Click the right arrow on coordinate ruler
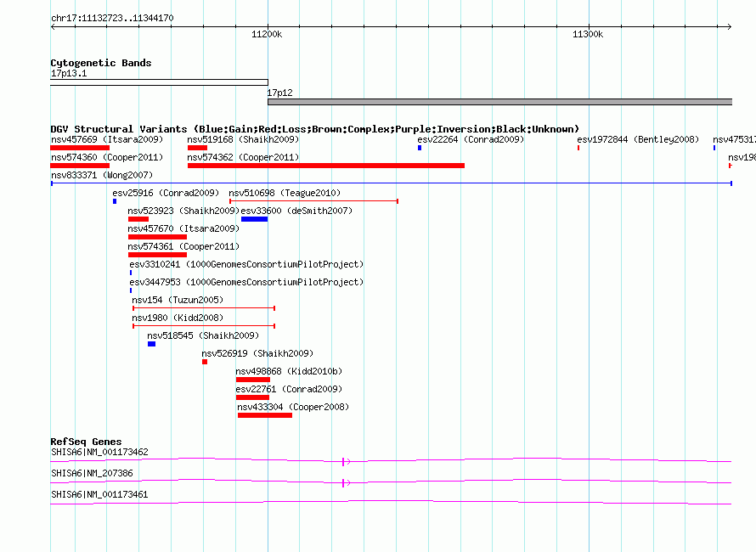The height and width of the screenshot is (552, 756). tap(730, 27)
